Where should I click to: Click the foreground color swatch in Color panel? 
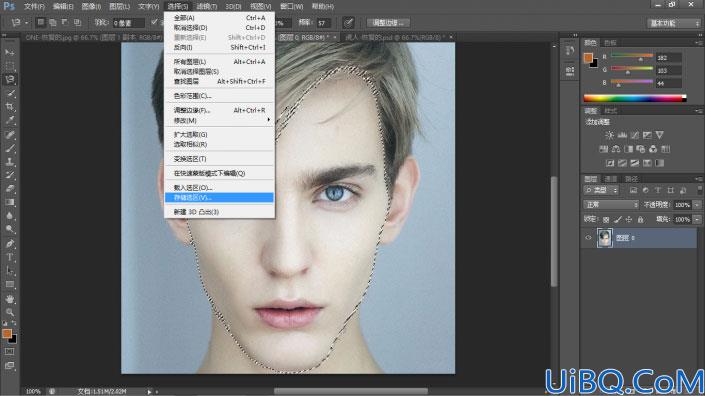click(588, 58)
